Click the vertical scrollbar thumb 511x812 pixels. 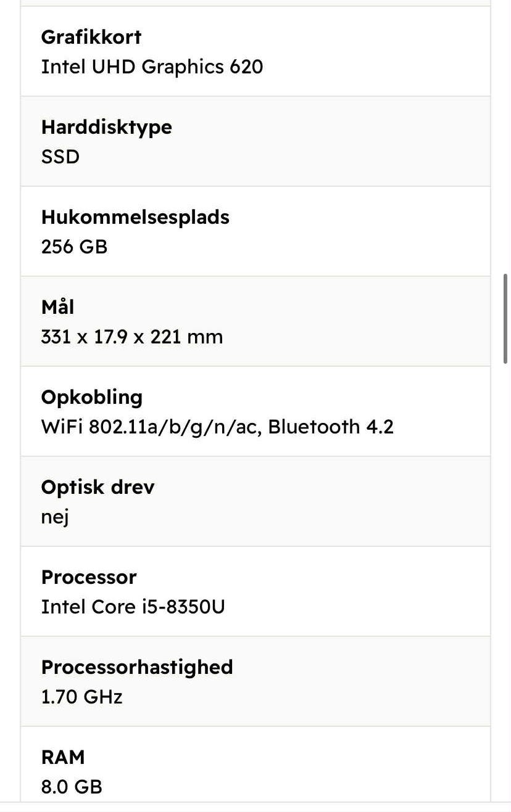507,318
